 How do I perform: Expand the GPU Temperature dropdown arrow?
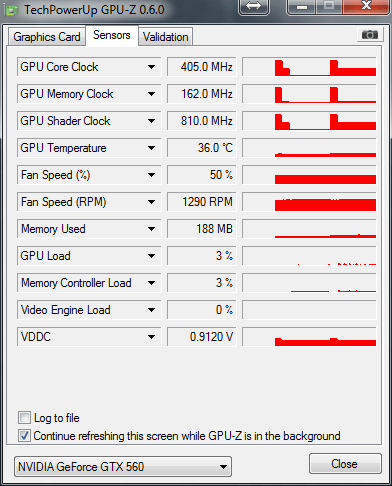(151, 148)
